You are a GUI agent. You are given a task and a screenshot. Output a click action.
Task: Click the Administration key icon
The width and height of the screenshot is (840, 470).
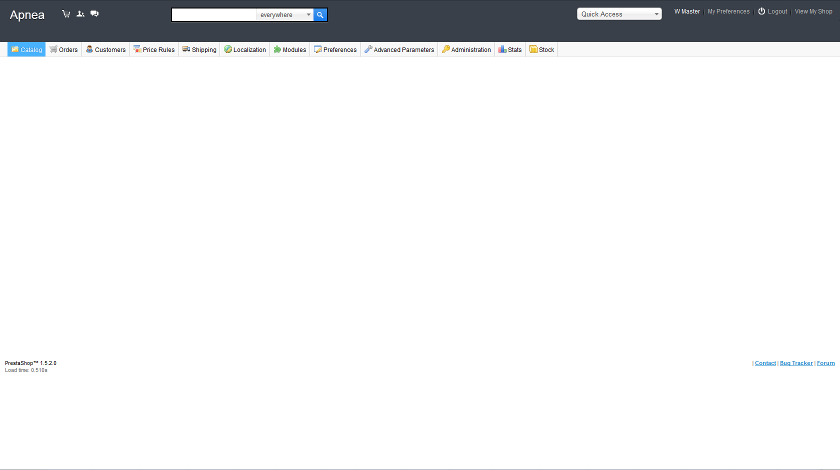445,49
